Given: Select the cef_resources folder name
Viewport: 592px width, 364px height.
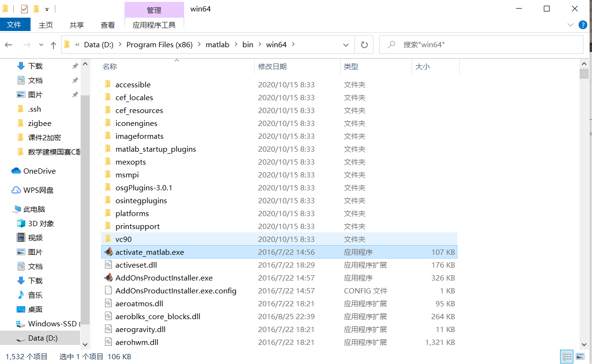Looking at the screenshot, I should (139, 110).
